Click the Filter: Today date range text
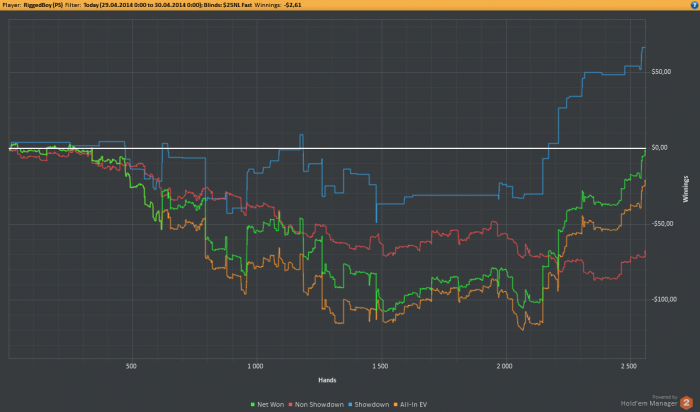700x412 pixels. click(x=133, y=5)
